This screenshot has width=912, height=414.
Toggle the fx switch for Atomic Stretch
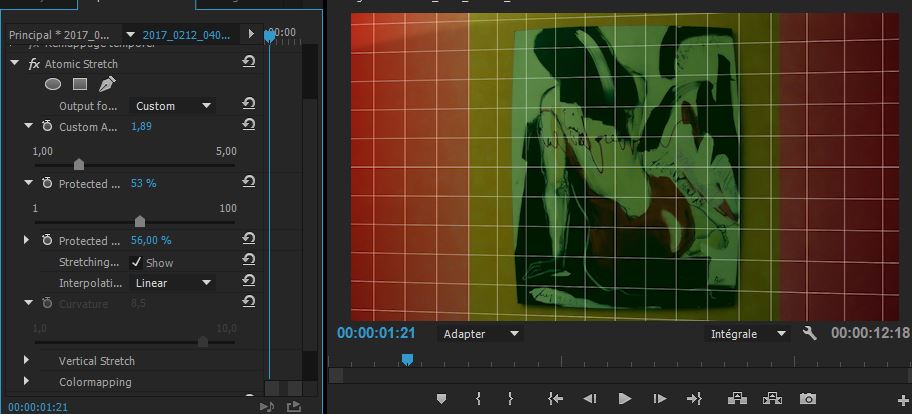34,64
